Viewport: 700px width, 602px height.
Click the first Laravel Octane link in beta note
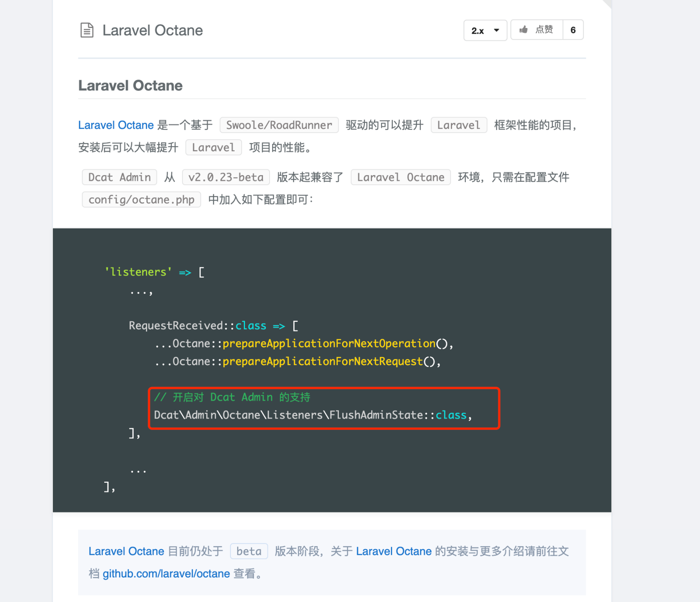click(x=126, y=551)
